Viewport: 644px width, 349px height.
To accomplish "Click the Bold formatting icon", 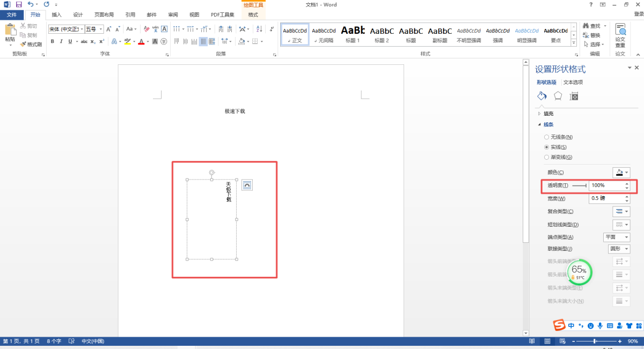I will click(x=53, y=41).
